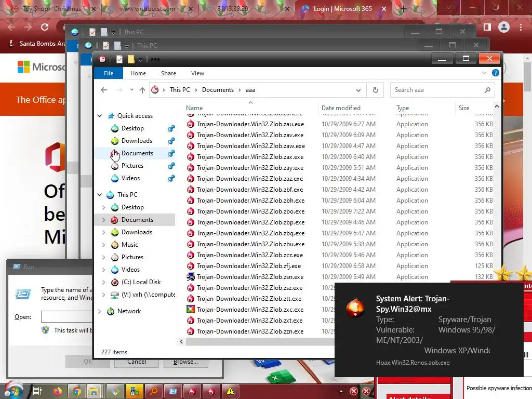Click the horizontal scrollbar left arrow
This screenshot has height=399, width=532.
tap(181, 342)
